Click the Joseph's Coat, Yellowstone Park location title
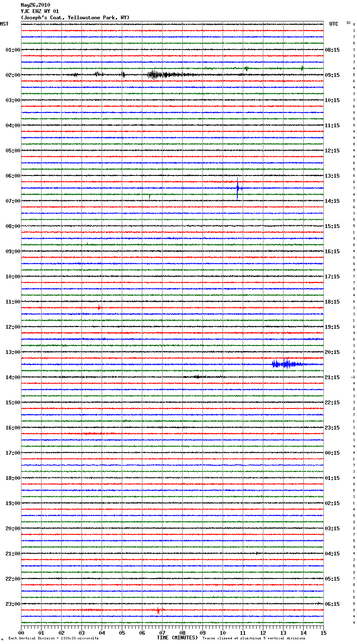 click(75, 18)
